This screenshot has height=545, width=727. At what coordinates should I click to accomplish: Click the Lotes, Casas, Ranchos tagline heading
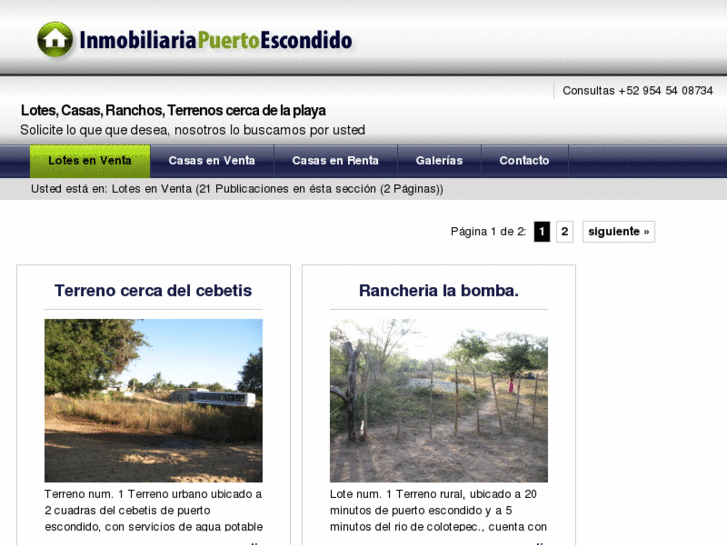173,110
